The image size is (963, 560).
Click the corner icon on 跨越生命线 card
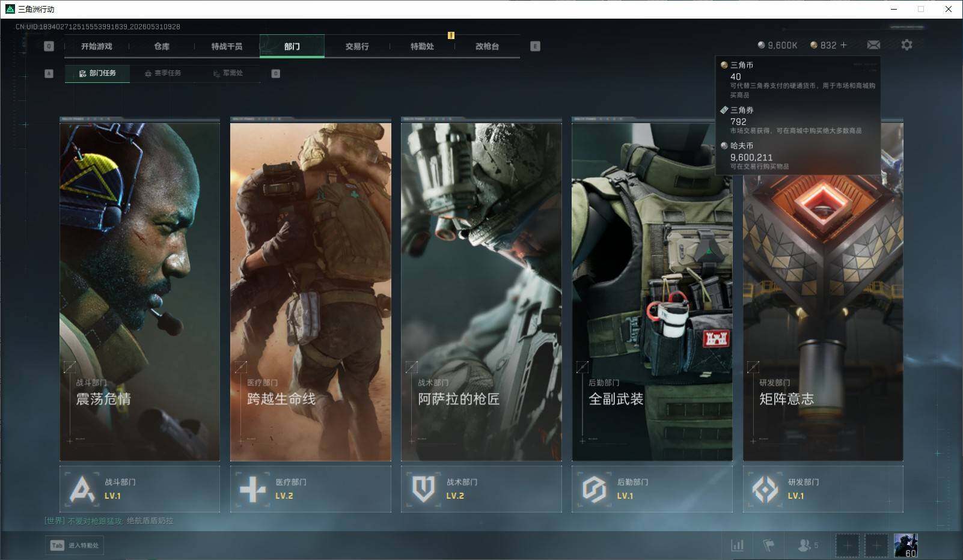(x=240, y=367)
